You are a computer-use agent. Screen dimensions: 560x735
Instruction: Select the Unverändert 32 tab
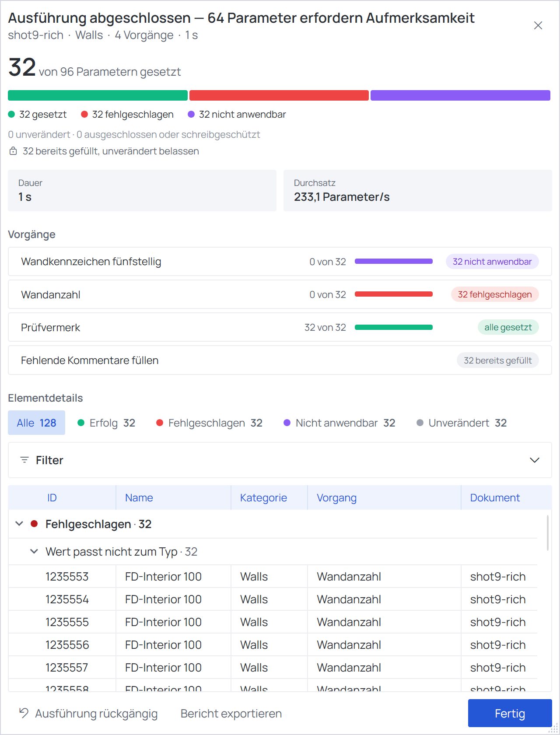462,423
